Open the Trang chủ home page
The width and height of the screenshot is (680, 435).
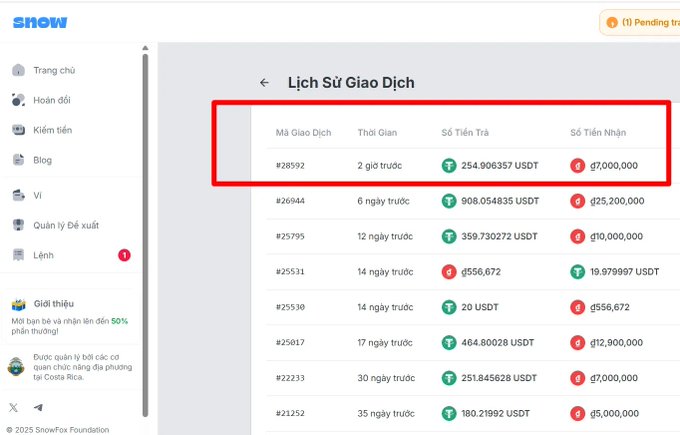click(x=54, y=70)
